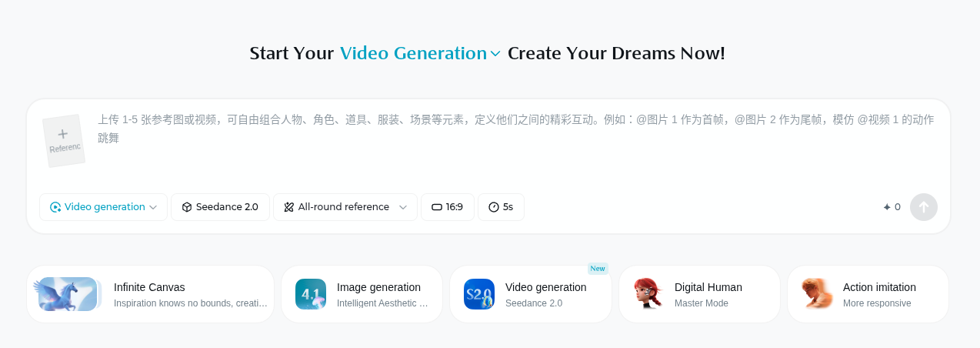
Task: Click the chevron beside Video Generation heading
Action: 495,54
